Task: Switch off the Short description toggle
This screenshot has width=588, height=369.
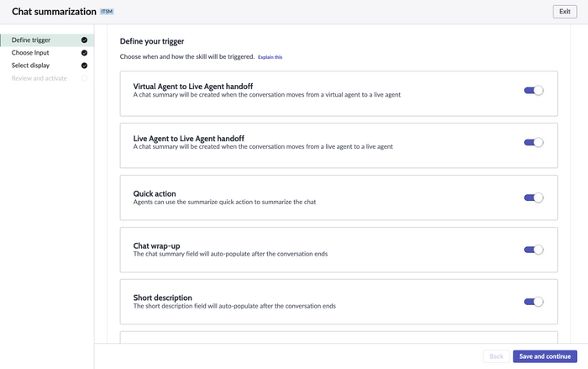Action: (533, 302)
